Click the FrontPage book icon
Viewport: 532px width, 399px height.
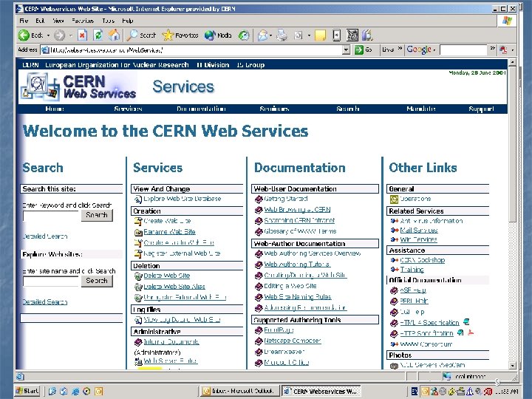pyautogui.click(x=259, y=330)
